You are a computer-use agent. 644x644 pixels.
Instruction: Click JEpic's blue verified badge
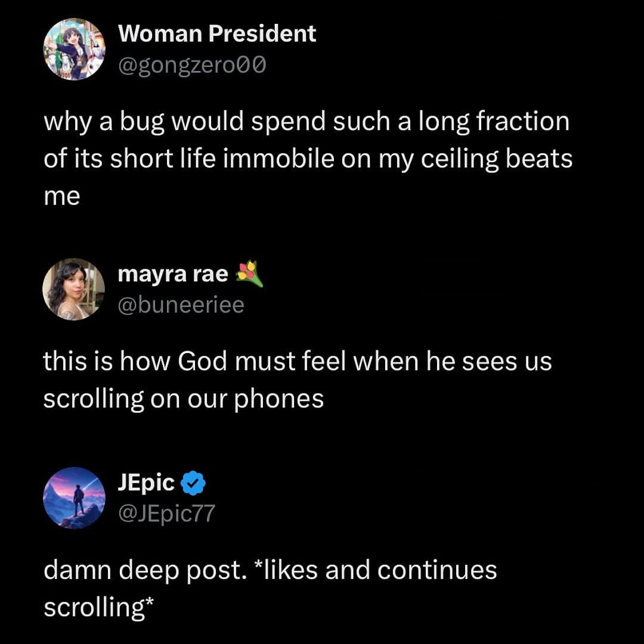click(192, 483)
